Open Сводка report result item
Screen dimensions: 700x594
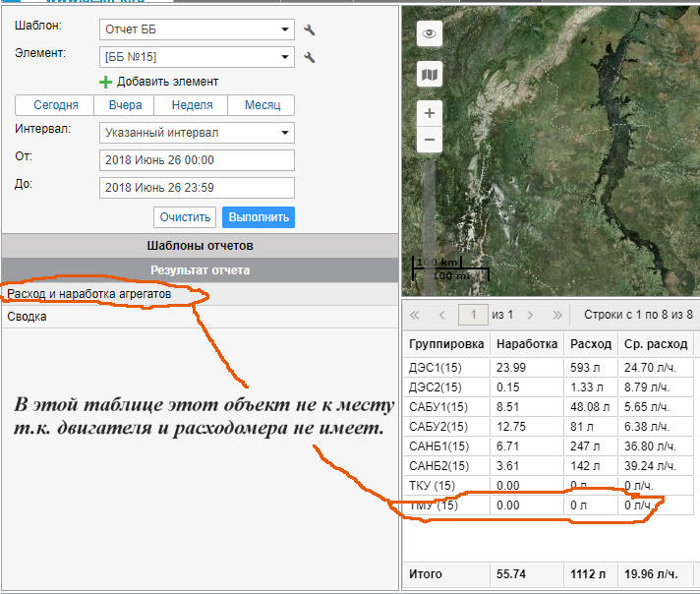pyautogui.click(x=28, y=317)
